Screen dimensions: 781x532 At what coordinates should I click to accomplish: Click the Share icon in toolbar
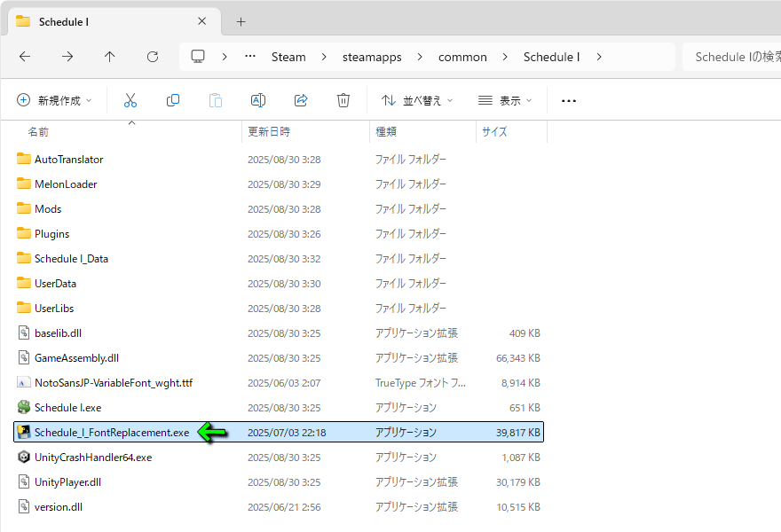(x=301, y=100)
